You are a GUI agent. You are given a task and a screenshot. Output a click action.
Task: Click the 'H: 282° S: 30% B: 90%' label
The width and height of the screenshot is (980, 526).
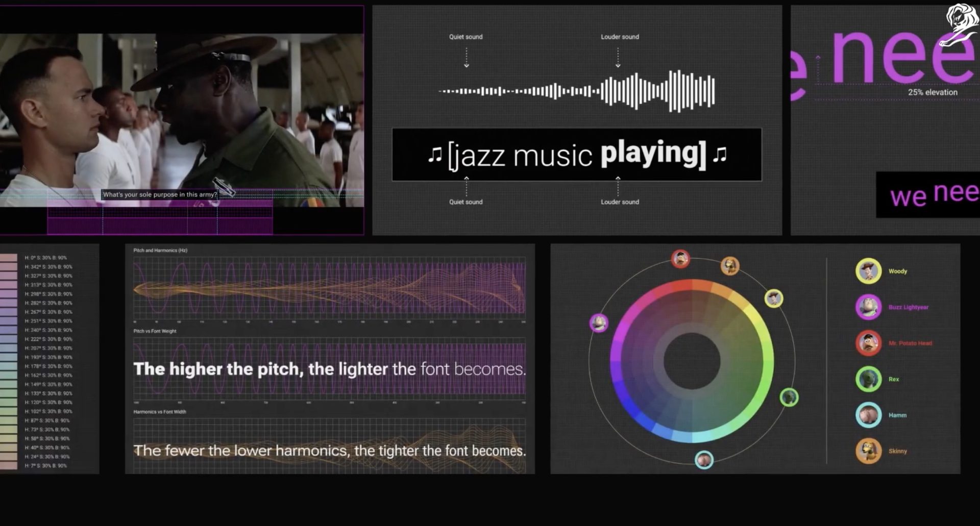[x=48, y=303]
